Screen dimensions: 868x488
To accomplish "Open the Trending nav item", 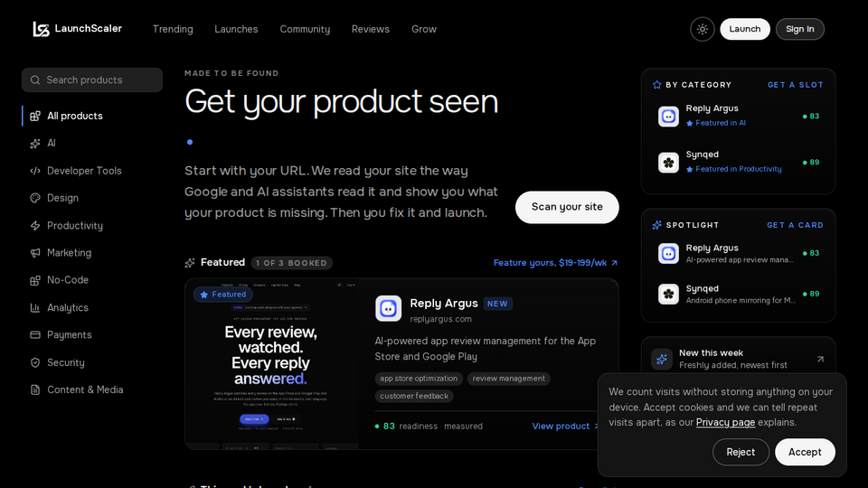I will pos(173,29).
